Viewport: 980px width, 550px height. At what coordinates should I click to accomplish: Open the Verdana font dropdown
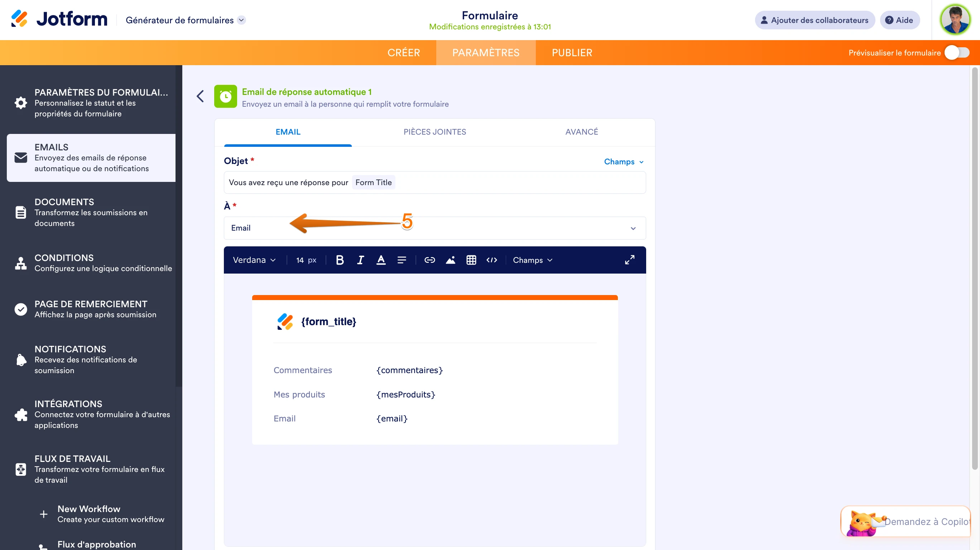tap(254, 260)
